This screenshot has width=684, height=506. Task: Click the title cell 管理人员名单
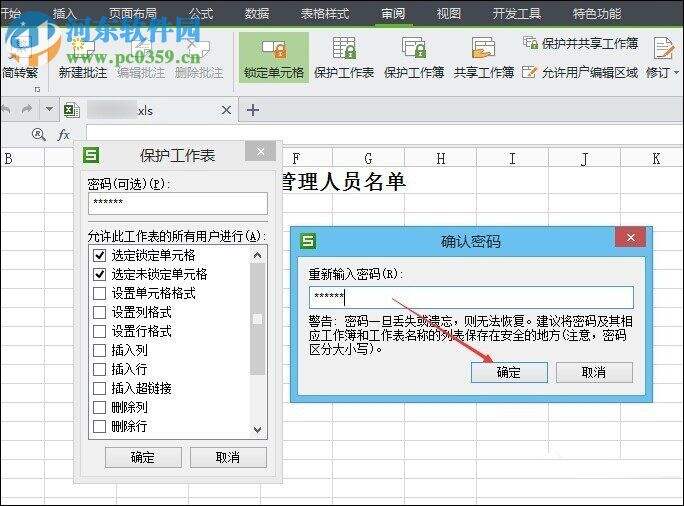pyautogui.click(x=345, y=181)
